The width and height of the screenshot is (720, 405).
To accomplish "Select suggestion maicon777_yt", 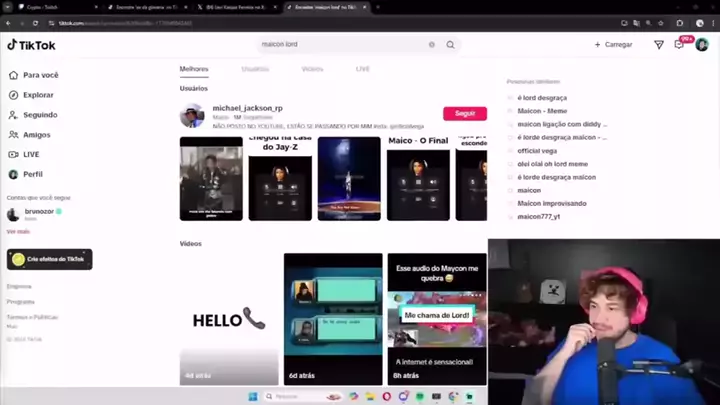I will click(x=539, y=217).
